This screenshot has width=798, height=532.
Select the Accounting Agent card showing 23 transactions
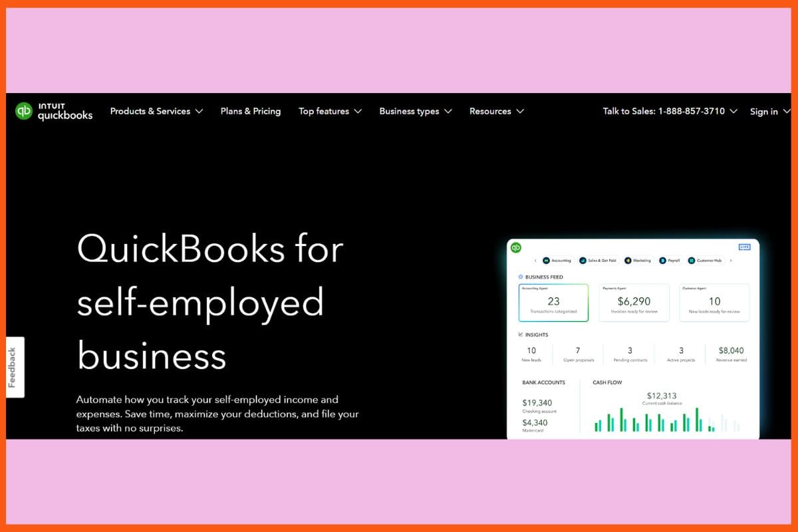click(553, 303)
